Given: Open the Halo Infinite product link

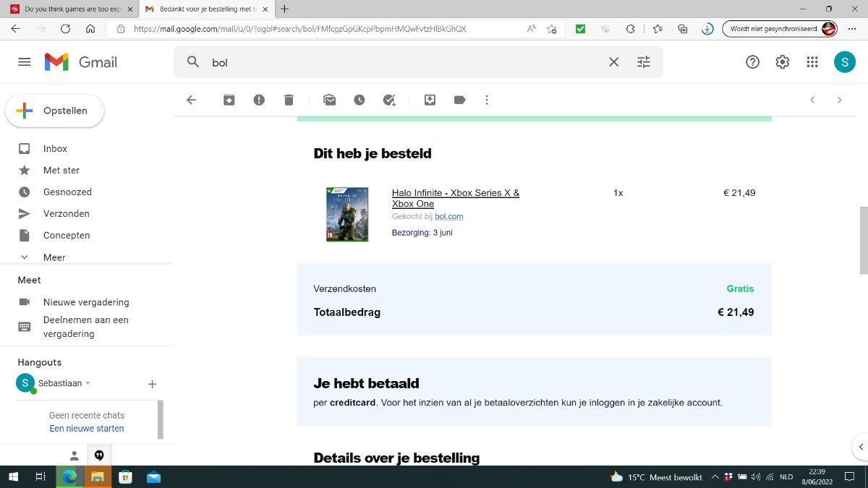Looking at the screenshot, I should [x=456, y=198].
